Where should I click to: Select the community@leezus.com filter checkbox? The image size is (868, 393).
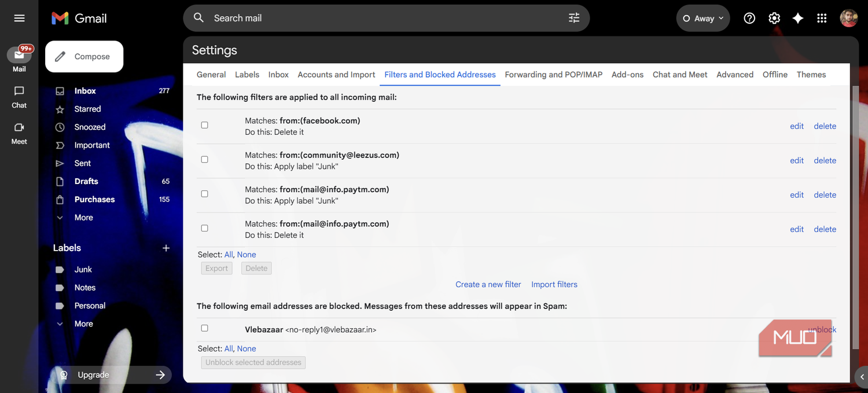pos(204,159)
